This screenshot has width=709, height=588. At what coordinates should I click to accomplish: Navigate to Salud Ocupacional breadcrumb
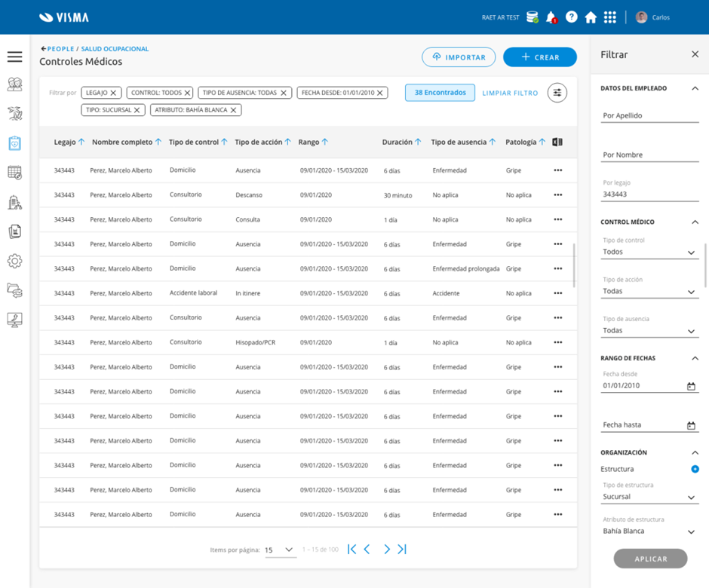[115, 49]
